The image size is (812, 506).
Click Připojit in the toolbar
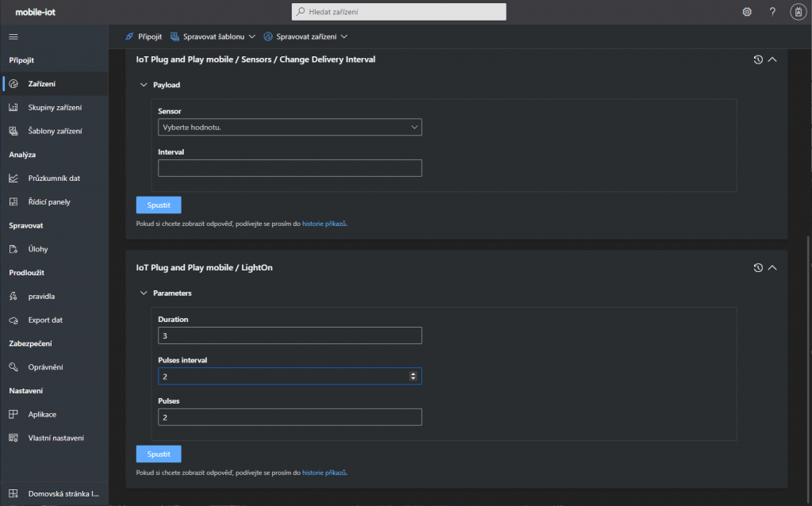click(144, 36)
